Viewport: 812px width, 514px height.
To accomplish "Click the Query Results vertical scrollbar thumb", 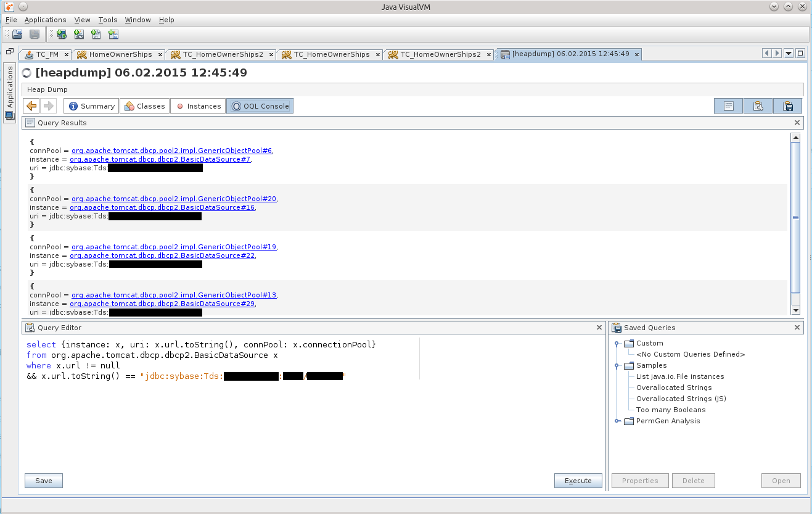I will click(x=795, y=217).
